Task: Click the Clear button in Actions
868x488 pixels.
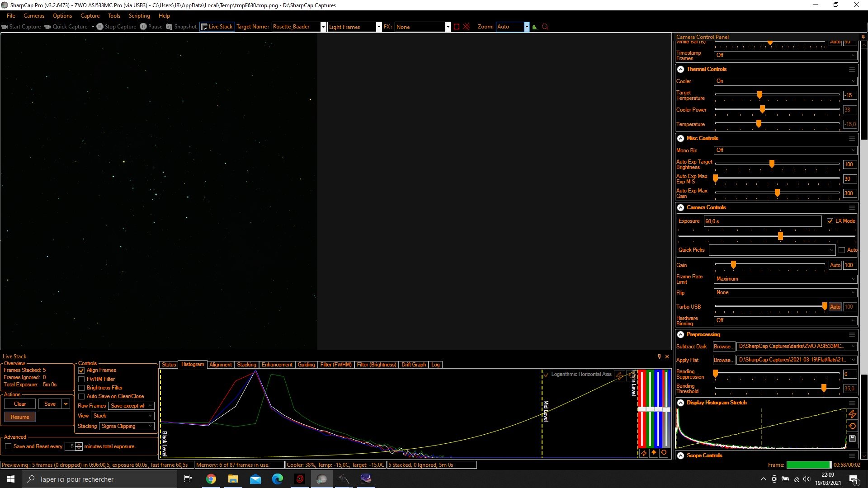Action: [x=20, y=404]
